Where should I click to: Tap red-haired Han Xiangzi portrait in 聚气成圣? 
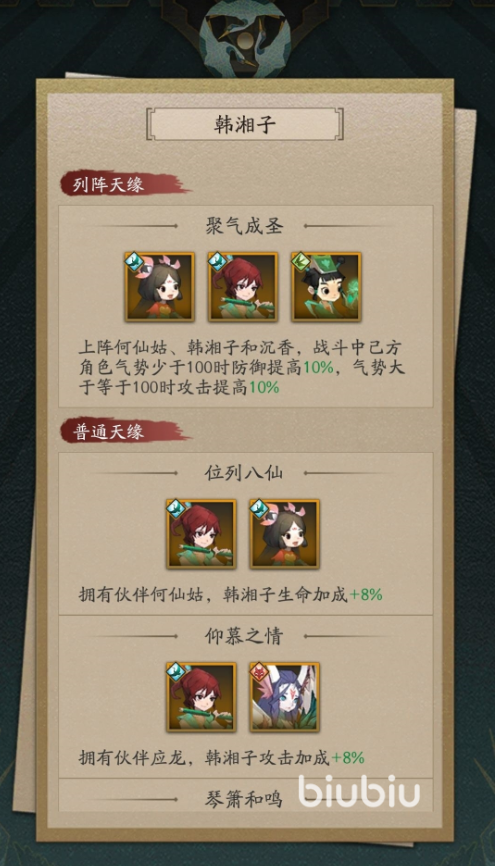[243, 287]
